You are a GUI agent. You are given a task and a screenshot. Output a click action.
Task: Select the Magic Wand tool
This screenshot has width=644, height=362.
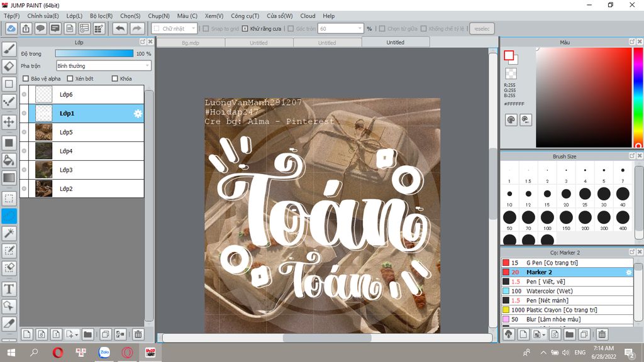(x=9, y=233)
